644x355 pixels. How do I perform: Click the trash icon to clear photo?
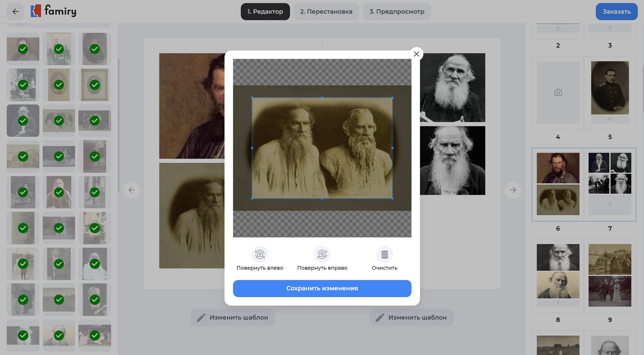(384, 255)
